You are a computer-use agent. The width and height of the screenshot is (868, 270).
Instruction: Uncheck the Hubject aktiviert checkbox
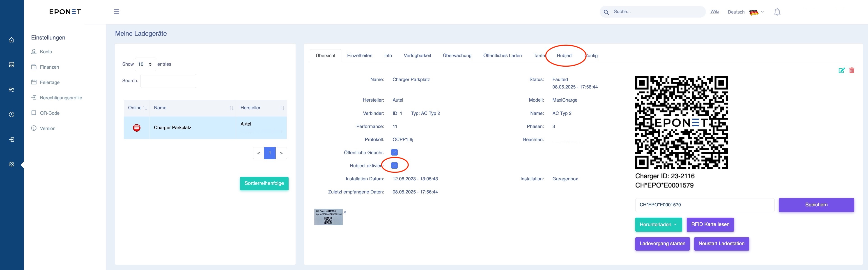click(394, 165)
